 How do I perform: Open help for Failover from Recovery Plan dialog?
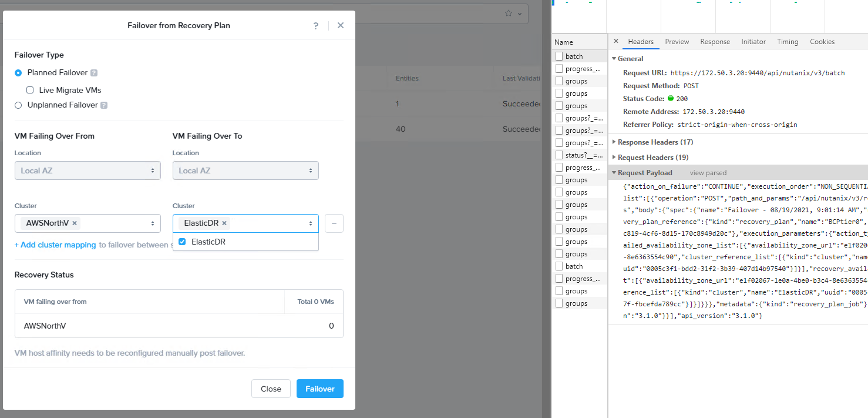pos(316,26)
